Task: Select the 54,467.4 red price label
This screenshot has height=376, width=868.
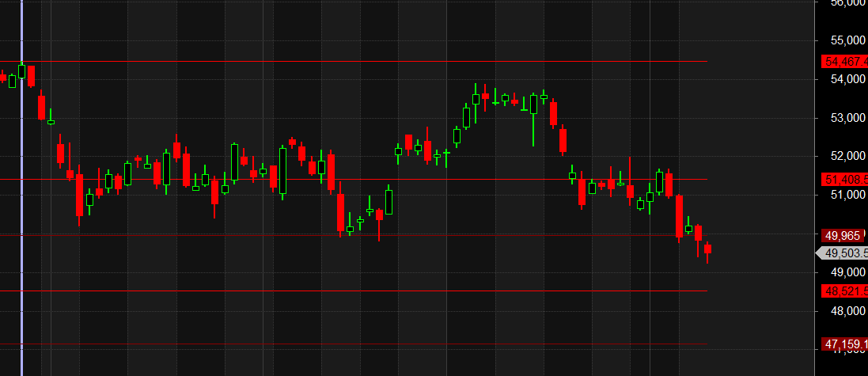Action: [845, 62]
